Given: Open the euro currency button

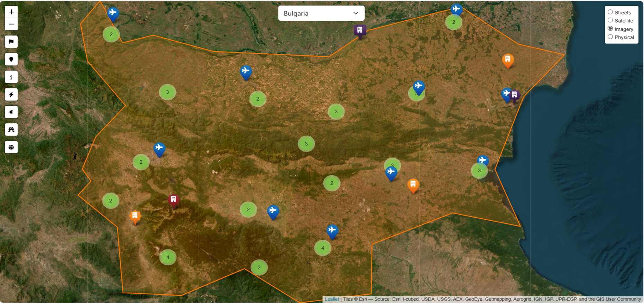Looking at the screenshot, I should pyautogui.click(x=11, y=112).
